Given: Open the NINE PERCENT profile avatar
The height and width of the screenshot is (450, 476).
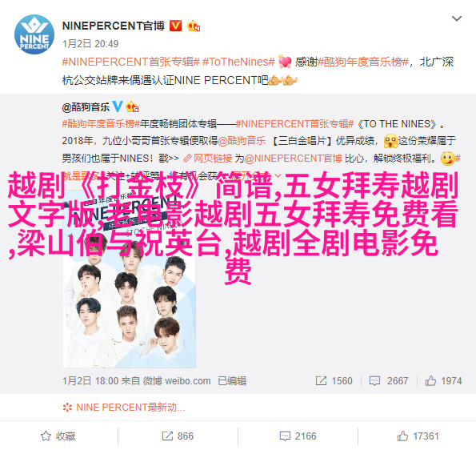Looking at the screenshot, I should [34, 34].
